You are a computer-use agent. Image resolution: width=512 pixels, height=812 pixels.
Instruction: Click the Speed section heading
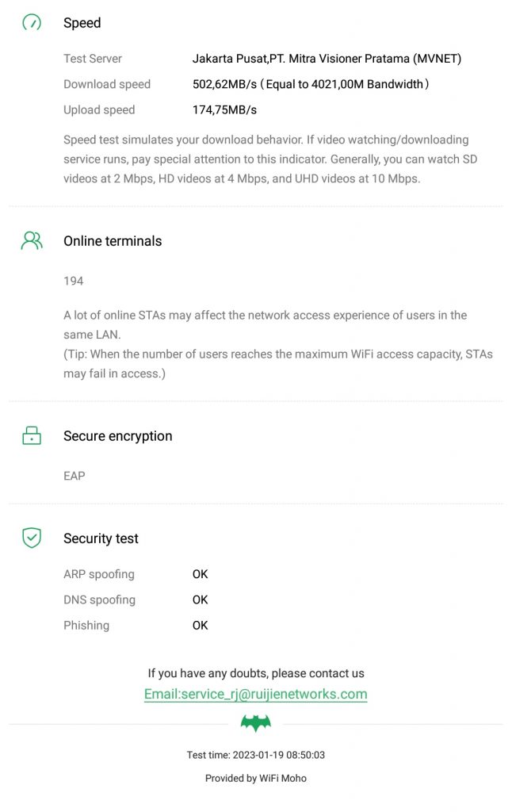coord(82,23)
